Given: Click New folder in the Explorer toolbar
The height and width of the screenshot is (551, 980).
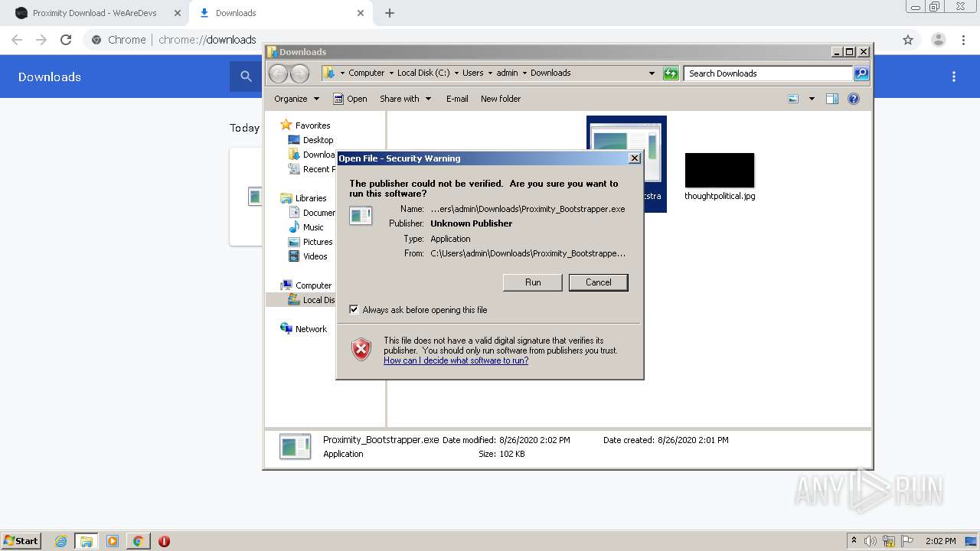Looking at the screenshot, I should tap(501, 99).
